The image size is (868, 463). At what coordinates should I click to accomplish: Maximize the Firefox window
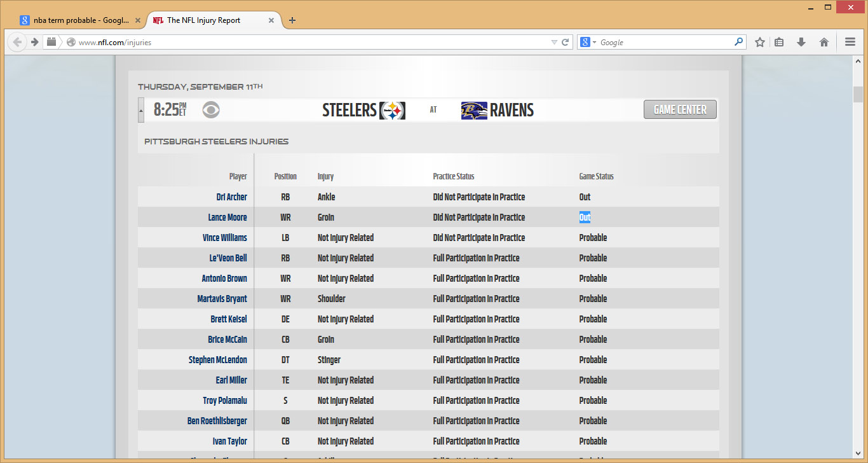[828, 6]
